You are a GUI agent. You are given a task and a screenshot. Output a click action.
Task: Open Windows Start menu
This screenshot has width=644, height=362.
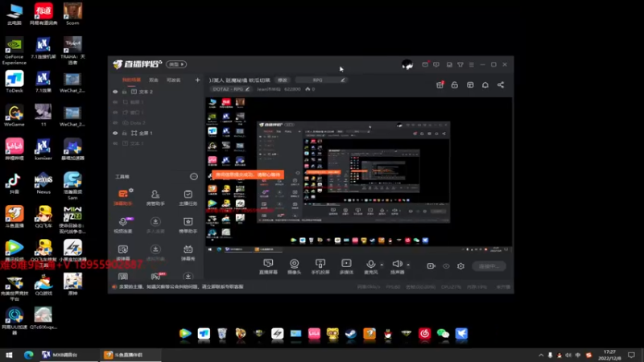[9, 355]
